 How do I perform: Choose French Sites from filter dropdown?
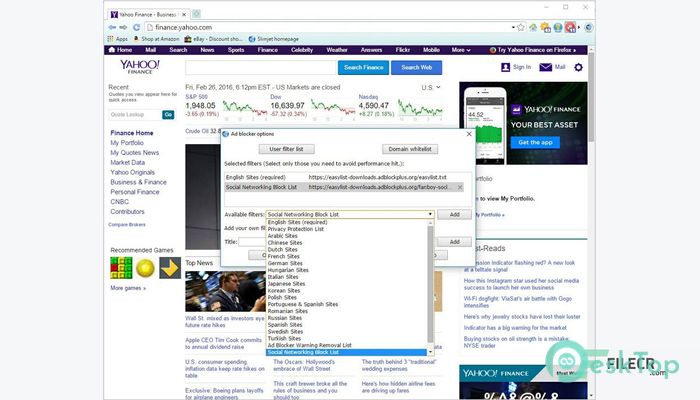click(283, 257)
